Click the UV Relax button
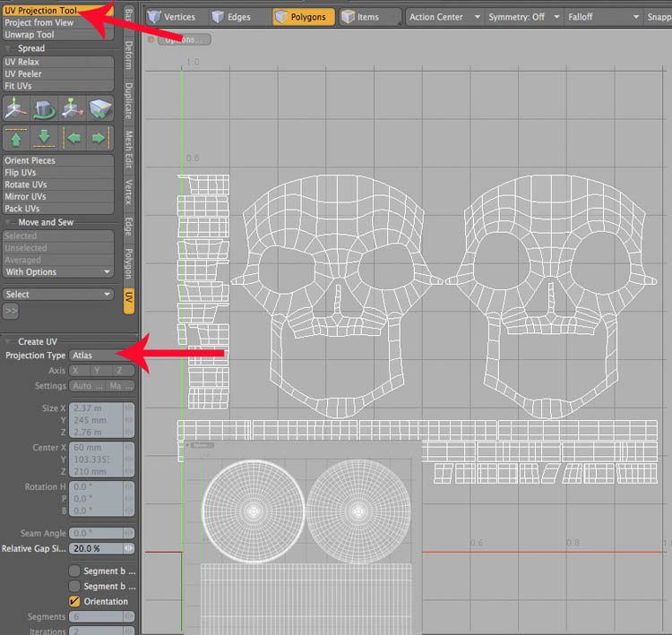 [58, 62]
